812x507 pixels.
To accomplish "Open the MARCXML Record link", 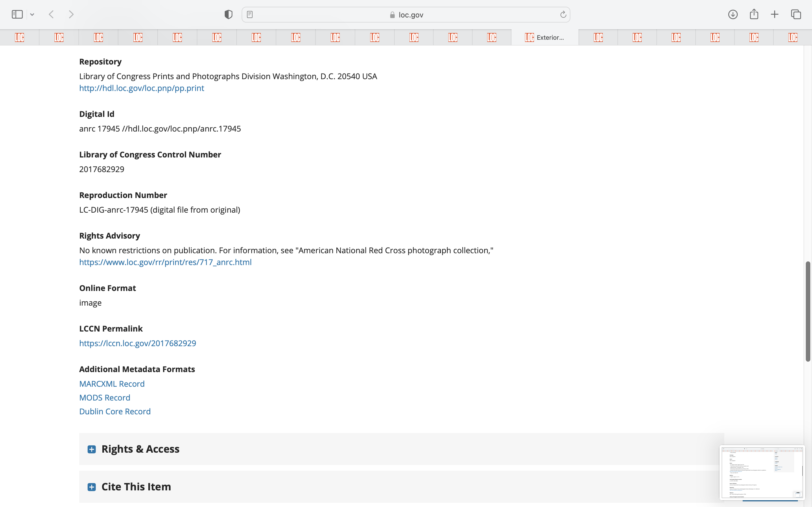I will pos(112,384).
